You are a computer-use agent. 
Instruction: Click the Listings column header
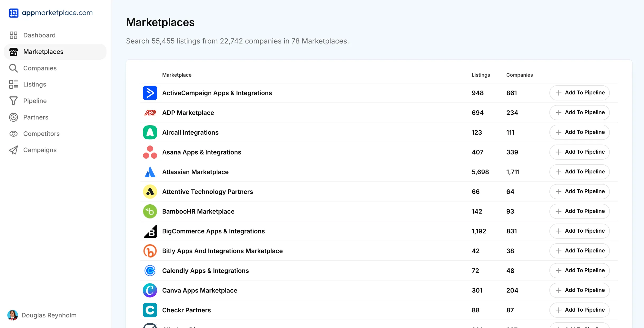[x=481, y=75]
